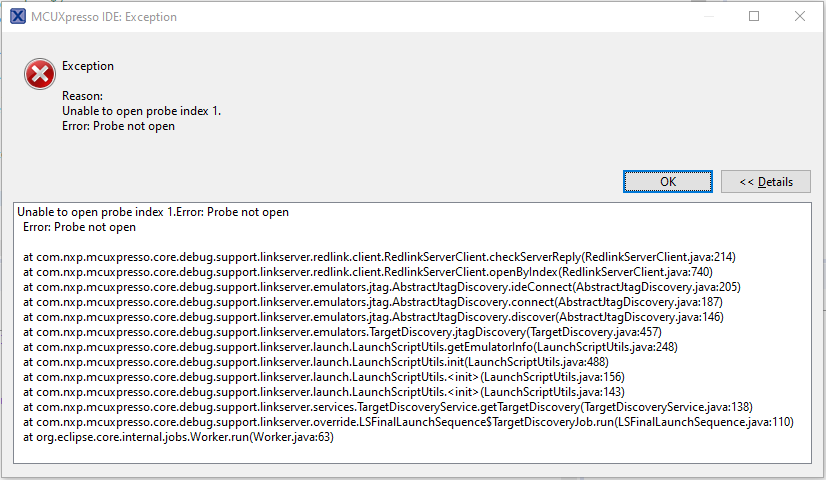
Task: Select the checkServerReply stack trace line
Action: click(x=379, y=257)
